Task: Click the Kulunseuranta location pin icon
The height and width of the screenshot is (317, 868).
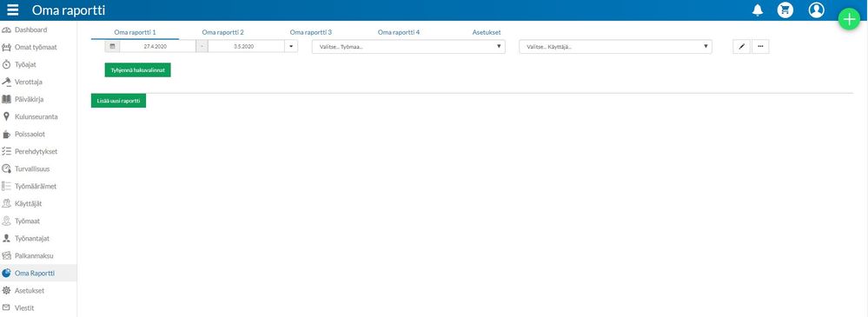Action: pos(7,116)
